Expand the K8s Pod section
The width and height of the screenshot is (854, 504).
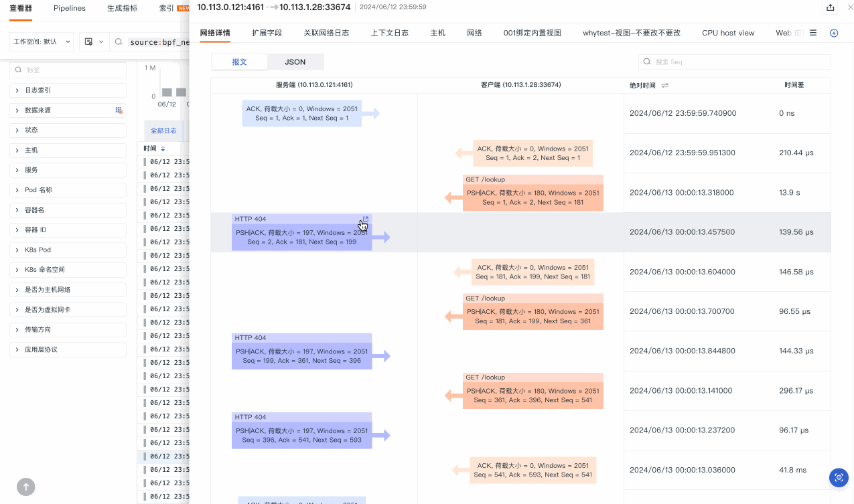point(68,250)
